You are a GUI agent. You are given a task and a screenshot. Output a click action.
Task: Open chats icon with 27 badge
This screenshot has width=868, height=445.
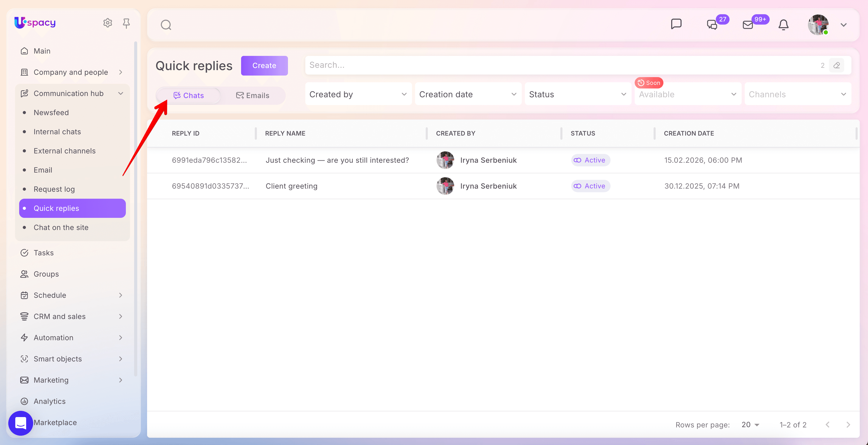(x=712, y=25)
